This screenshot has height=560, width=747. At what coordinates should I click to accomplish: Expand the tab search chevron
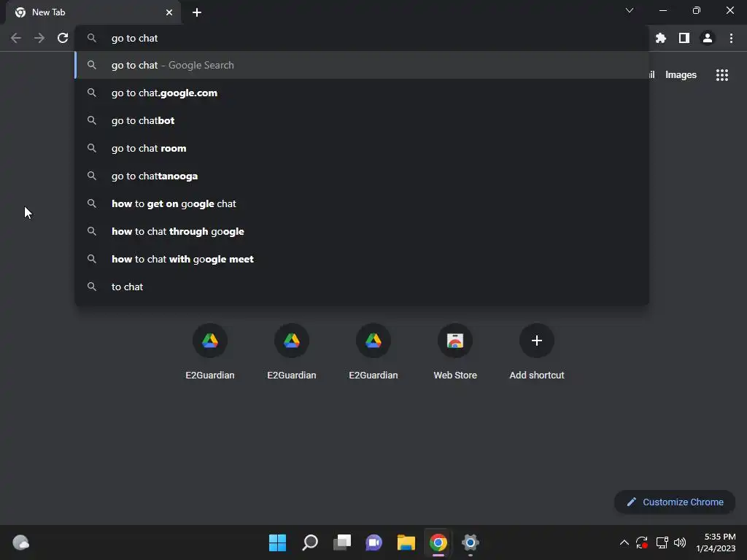point(630,10)
